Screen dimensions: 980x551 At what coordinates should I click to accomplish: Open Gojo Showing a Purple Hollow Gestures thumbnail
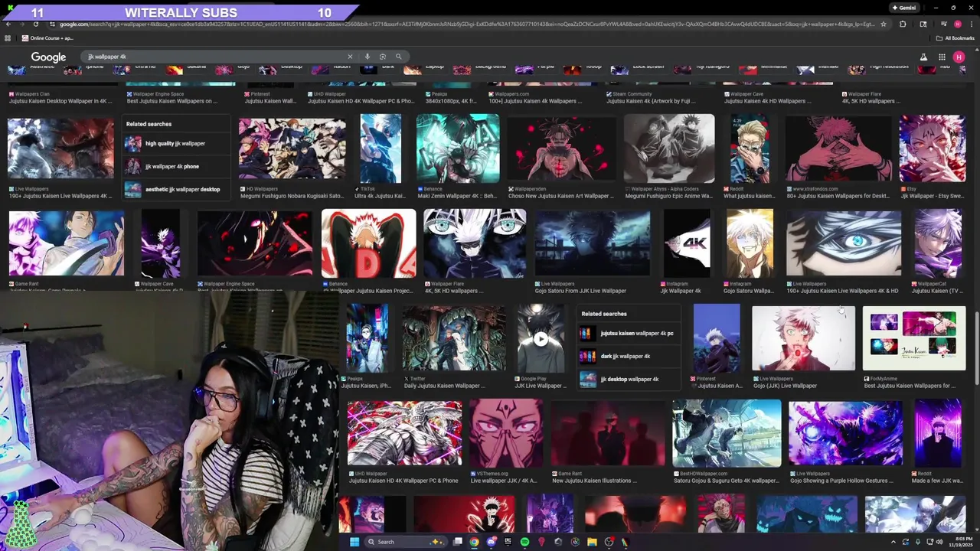(845, 433)
